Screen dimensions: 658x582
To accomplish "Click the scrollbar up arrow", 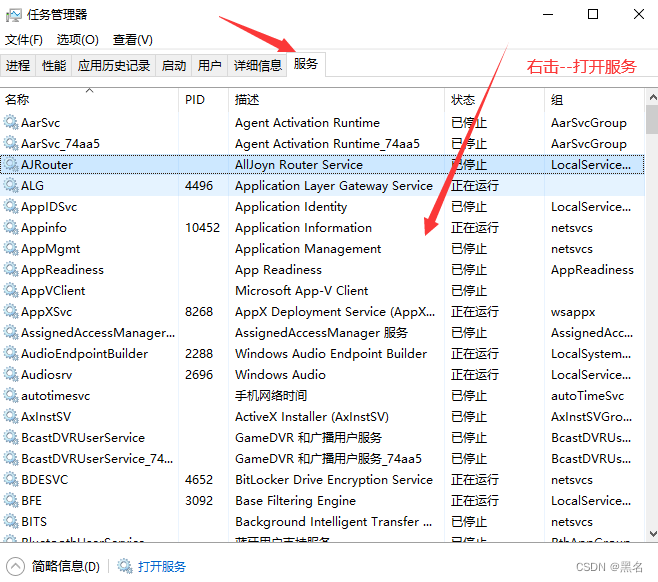I will click(653, 97).
